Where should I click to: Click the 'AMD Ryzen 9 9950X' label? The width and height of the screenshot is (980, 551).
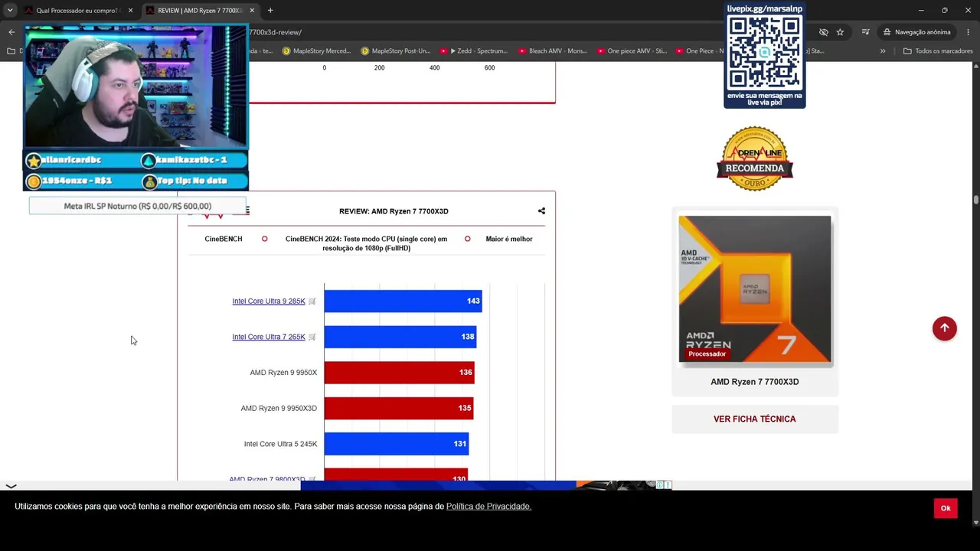[x=283, y=373]
